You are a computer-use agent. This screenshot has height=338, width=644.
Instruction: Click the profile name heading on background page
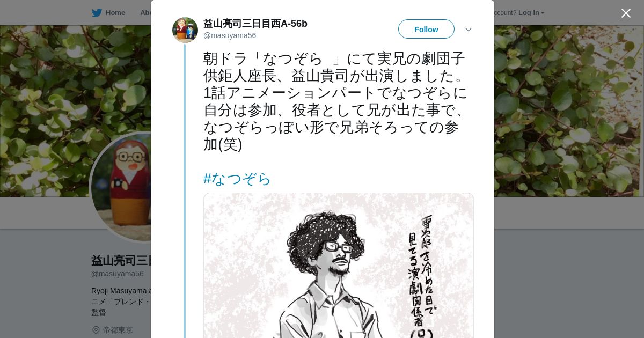tap(121, 261)
